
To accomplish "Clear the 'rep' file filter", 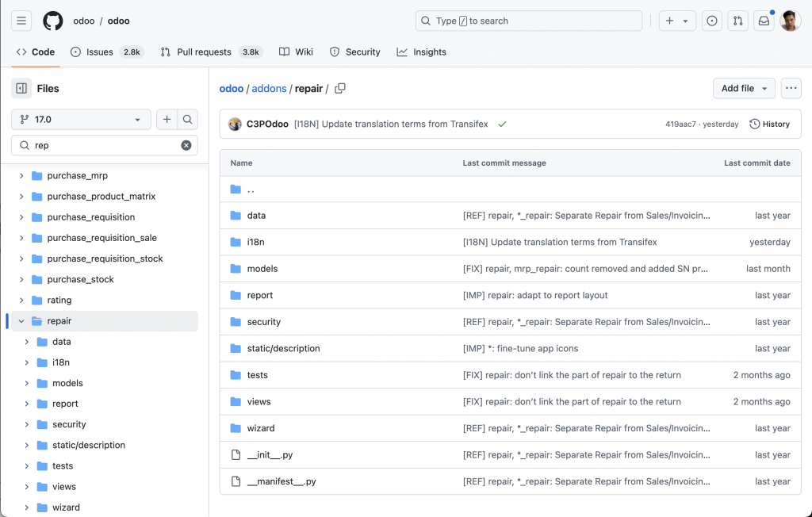I will point(186,146).
